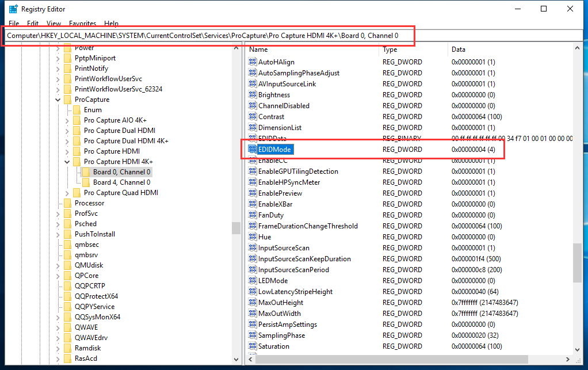Click the MaxOutHeight value icon
588x370 pixels.
tap(253, 302)
